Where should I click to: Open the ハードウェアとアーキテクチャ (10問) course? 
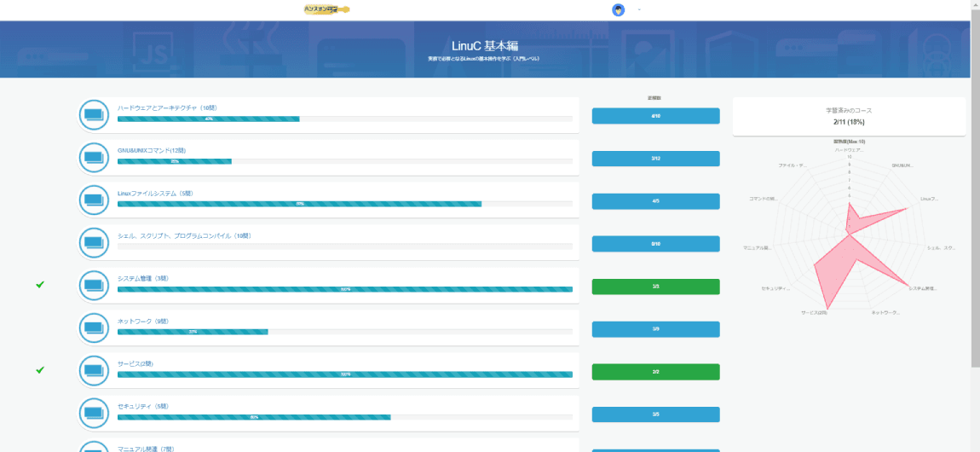[167, 108]
